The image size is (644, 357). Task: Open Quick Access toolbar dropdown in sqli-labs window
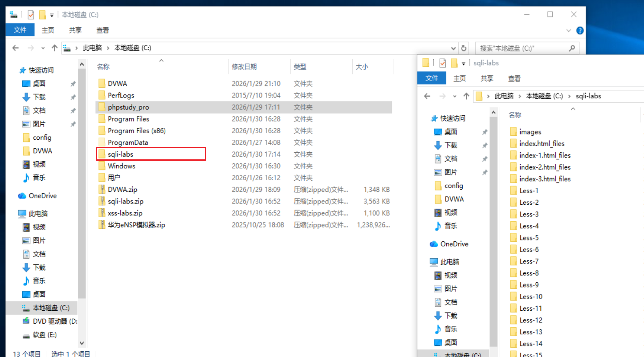pyautogui.click(x=463, y=63)
